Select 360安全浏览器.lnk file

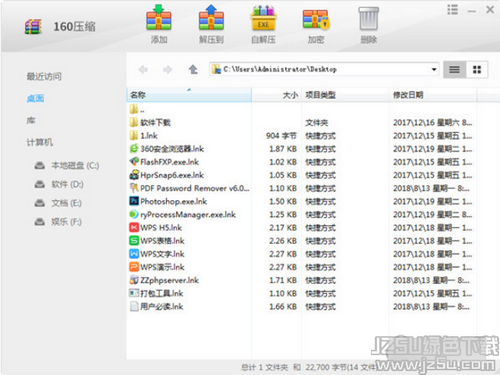[x=302, y=149]
